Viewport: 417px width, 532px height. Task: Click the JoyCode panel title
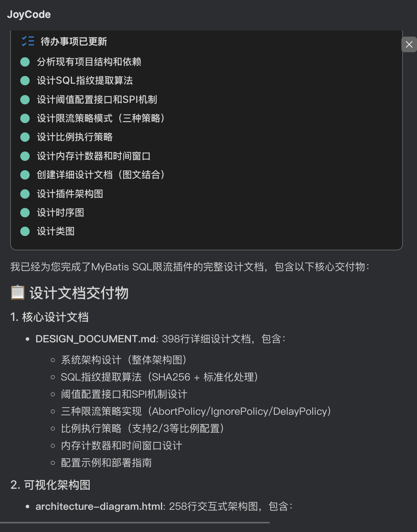point(29,14)
